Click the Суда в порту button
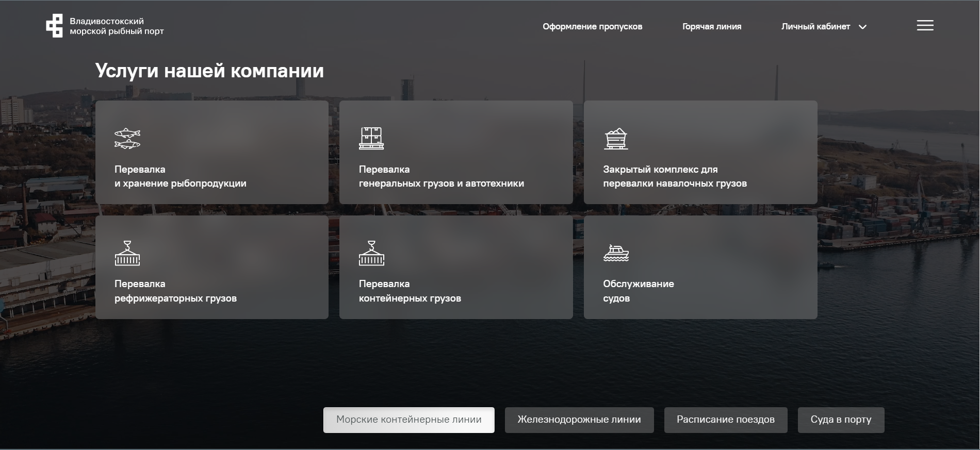Screen dimensions: 980x450 click(x=841, y=420)
